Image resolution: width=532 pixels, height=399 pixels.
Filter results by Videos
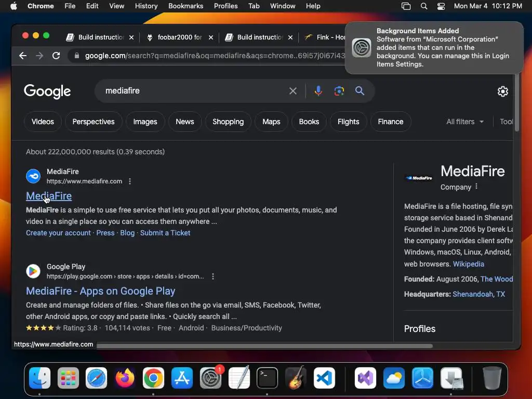[x=43, y=122]
